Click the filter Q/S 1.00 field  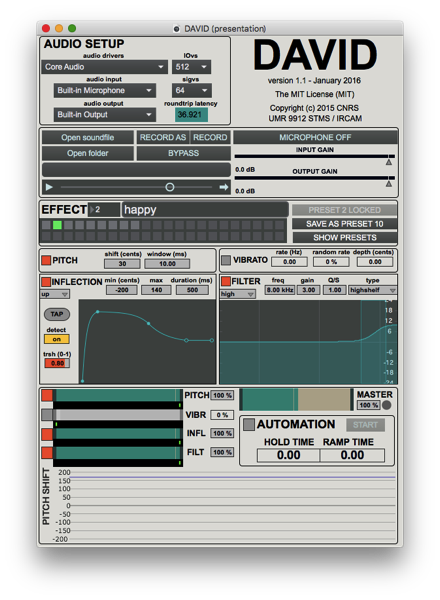pos(335,290)
